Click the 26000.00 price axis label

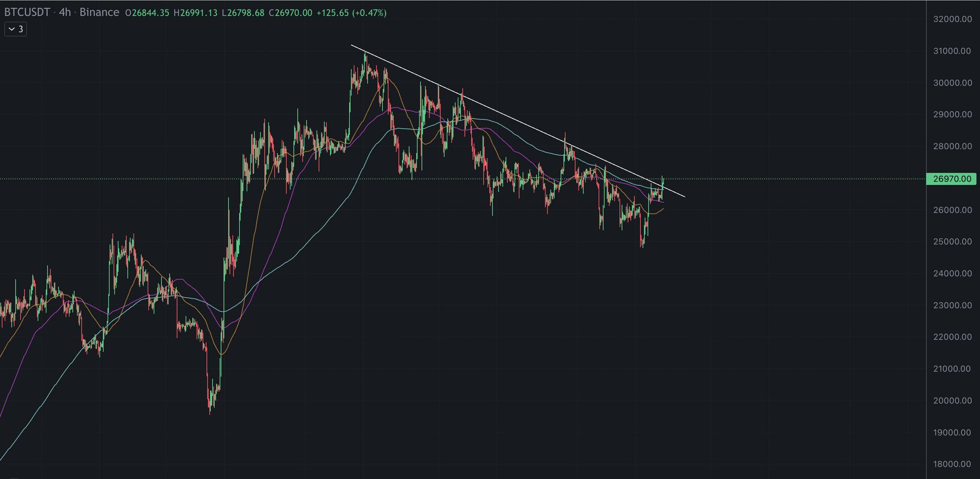pyautogui.click(x=952, y=210)
